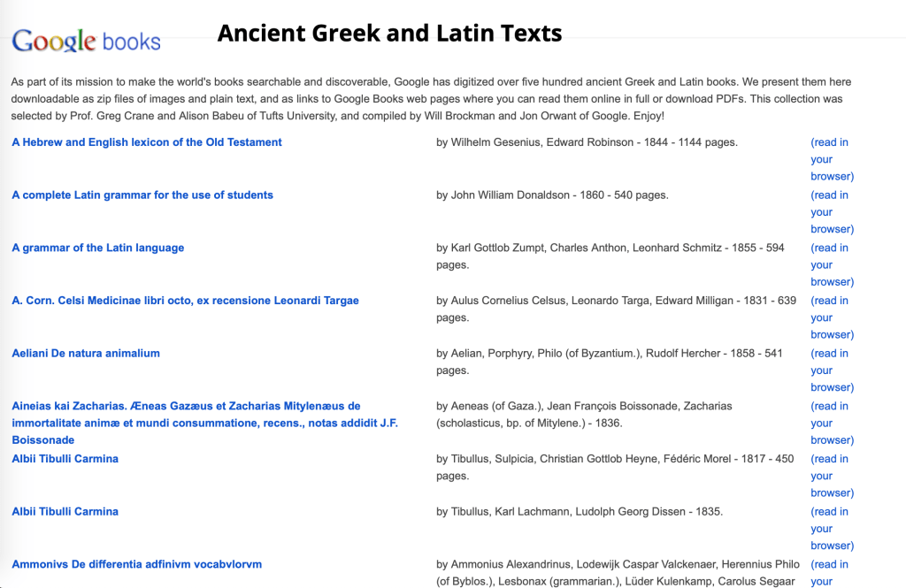Open A. Corn. Celsi Medicinae libri octo
906x588 pixels.
coord(185,301)
